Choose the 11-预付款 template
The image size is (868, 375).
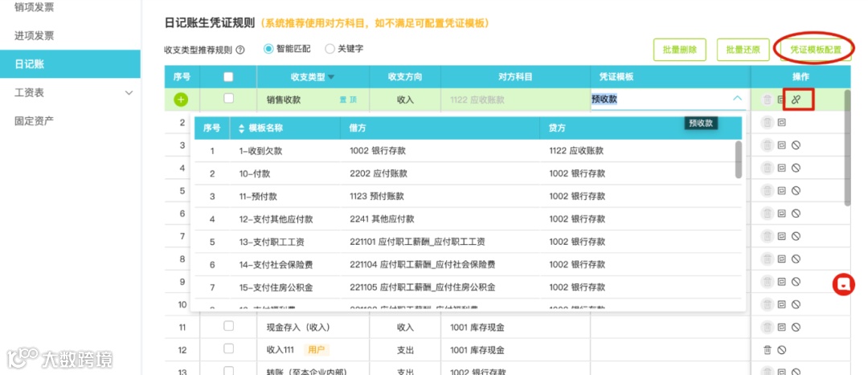(466, 197)
